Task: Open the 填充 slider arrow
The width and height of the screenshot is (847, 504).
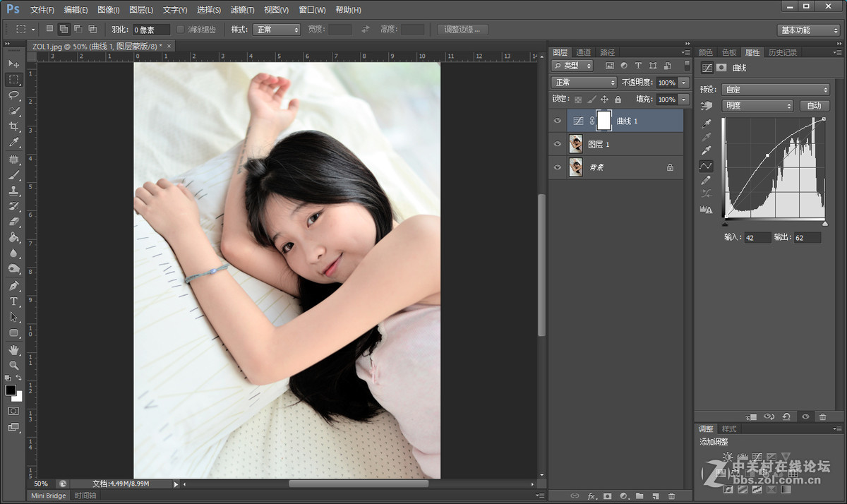Action: click(x=684, y=100)
